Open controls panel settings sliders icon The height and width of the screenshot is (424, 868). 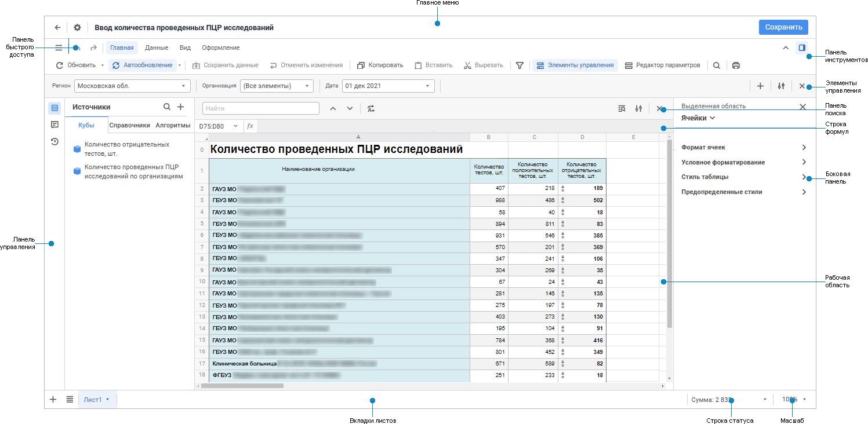pos(781,86)
